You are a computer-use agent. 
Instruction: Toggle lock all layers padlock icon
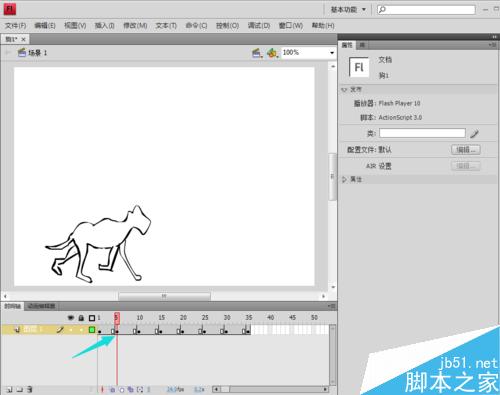(x=81, y=318)
